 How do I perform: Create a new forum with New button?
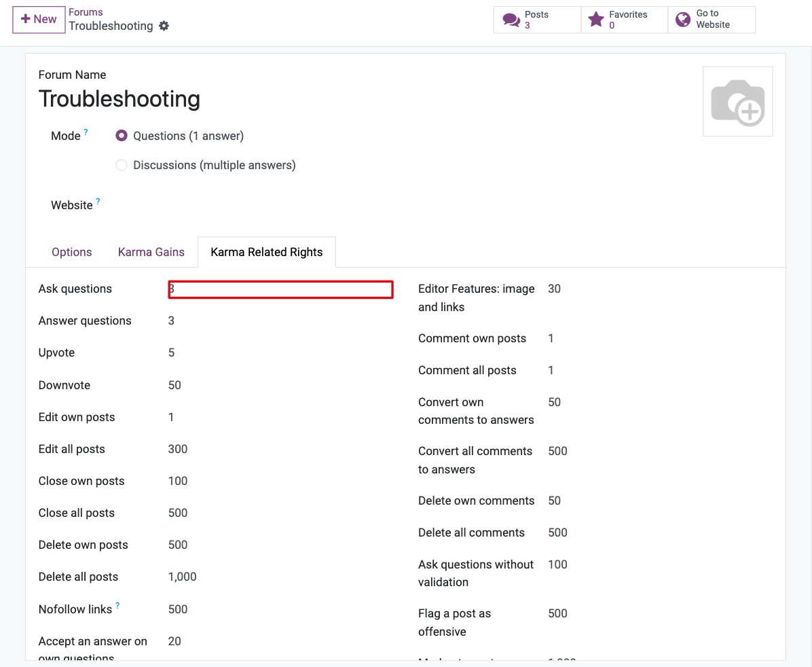coord(39,20)
